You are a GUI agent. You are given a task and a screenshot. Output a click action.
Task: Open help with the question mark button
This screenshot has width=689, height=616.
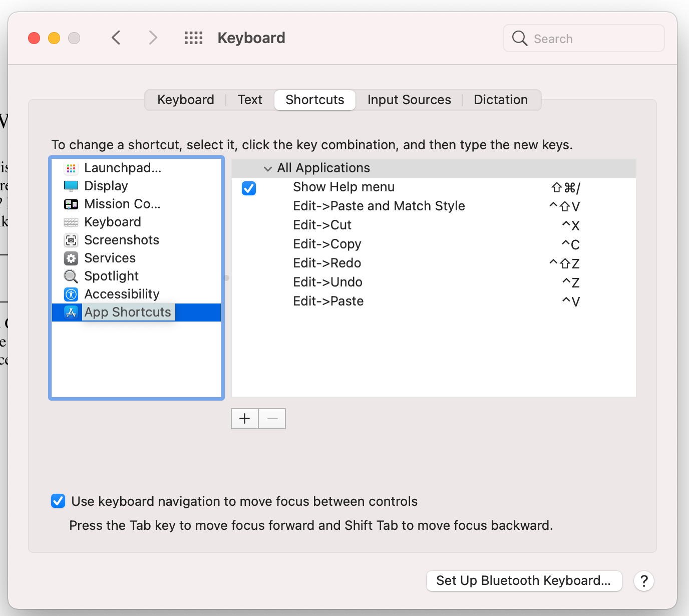pos(644,581)
